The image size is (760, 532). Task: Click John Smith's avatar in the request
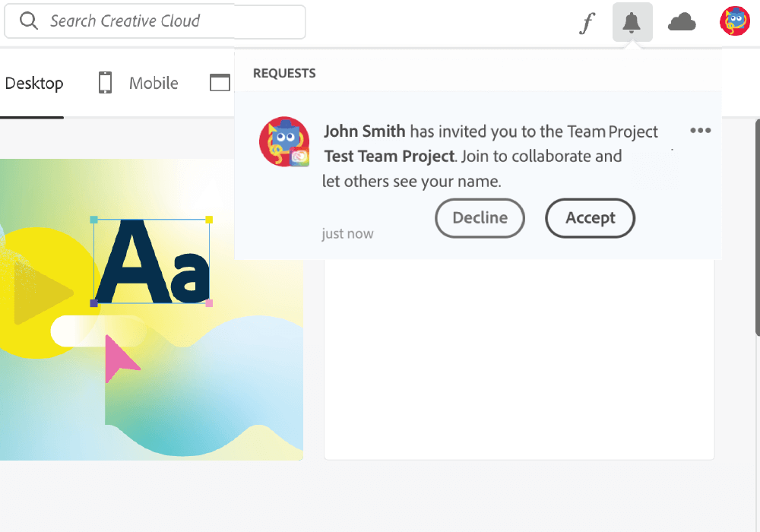(284, 142)
